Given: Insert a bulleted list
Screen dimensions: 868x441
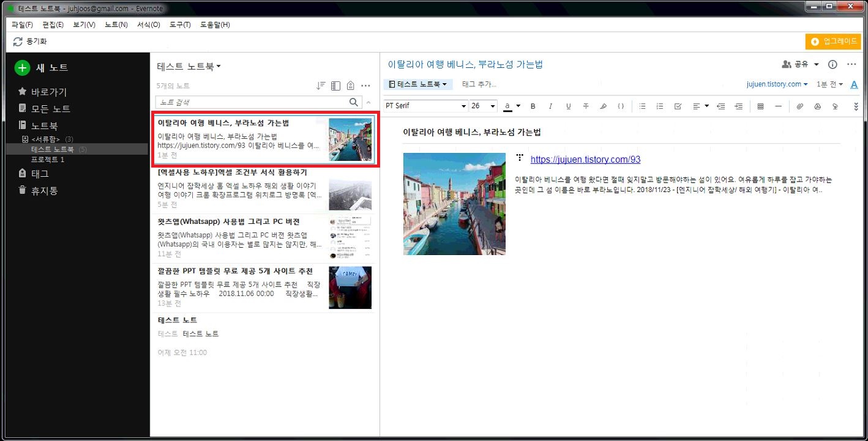Looking at the screenshot, I should pyautogui.click(x=642, y=106).
